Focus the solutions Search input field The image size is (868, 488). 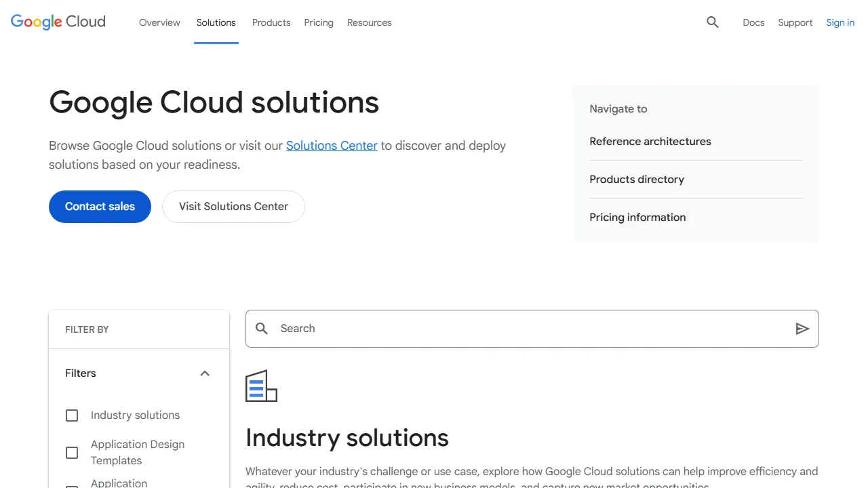(x=532, y=329)
